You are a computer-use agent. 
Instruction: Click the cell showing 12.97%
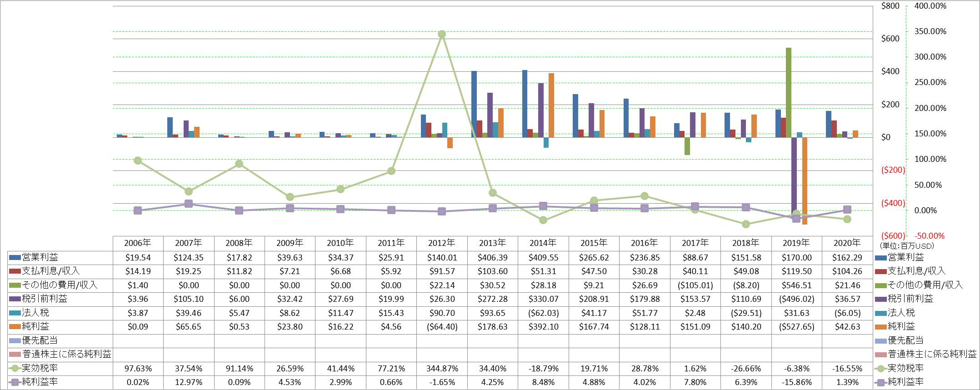(x=189, y=382)
